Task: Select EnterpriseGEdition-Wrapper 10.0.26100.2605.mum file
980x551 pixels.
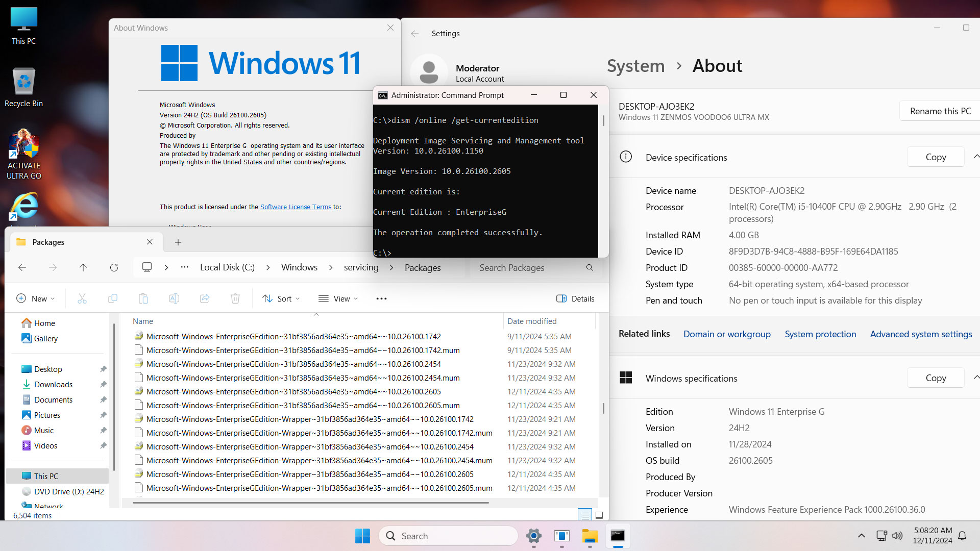Action: tap(319, 488)
